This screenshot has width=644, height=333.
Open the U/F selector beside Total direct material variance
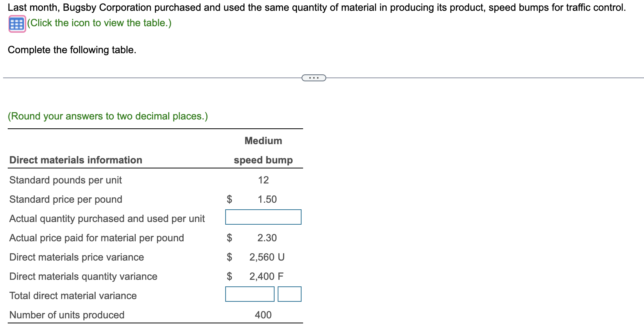point(289,294)
